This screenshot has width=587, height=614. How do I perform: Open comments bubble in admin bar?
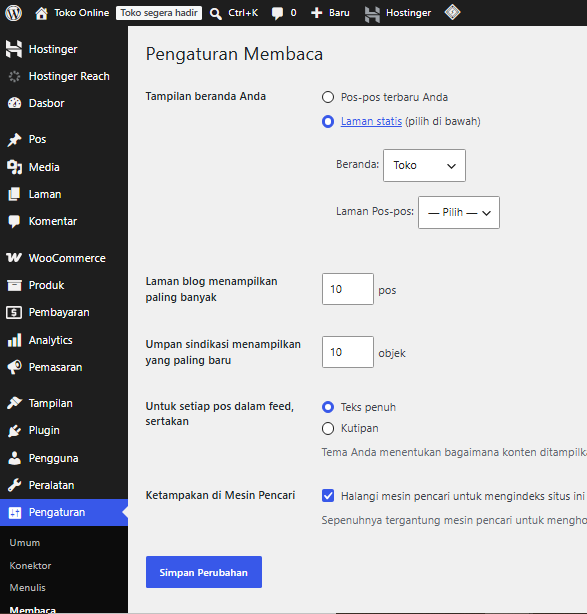(x=277, y=13)
